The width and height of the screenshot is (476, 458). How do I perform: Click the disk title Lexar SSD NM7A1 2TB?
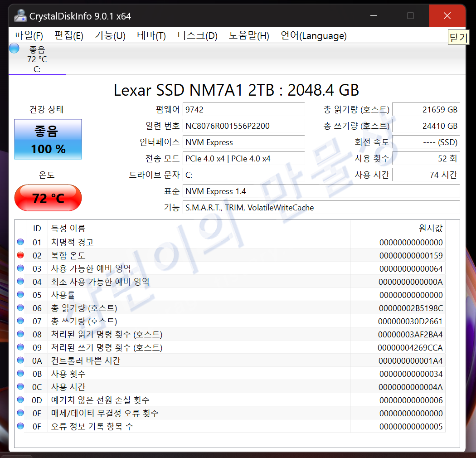point(237,90)
